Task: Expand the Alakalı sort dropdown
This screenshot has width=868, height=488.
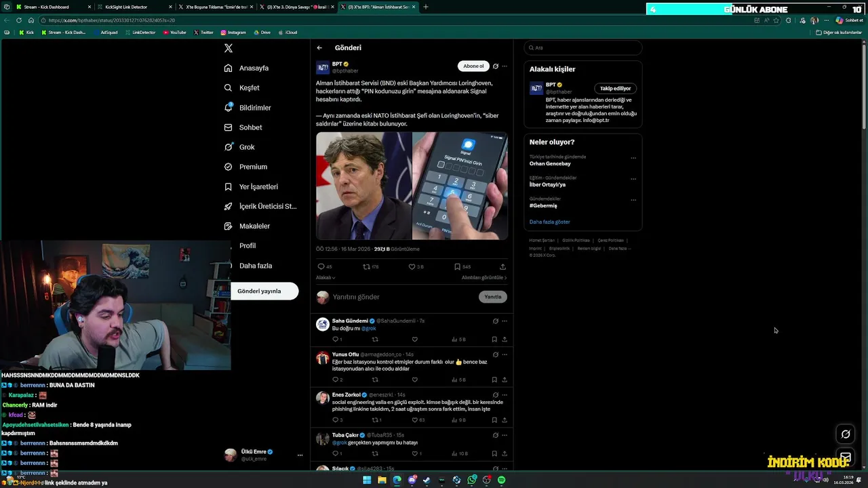Action: [325, 278]
